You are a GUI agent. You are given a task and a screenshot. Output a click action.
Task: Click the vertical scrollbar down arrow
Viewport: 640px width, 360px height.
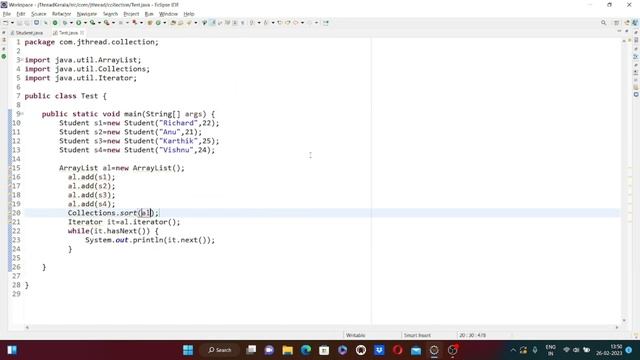pos(624,320)
